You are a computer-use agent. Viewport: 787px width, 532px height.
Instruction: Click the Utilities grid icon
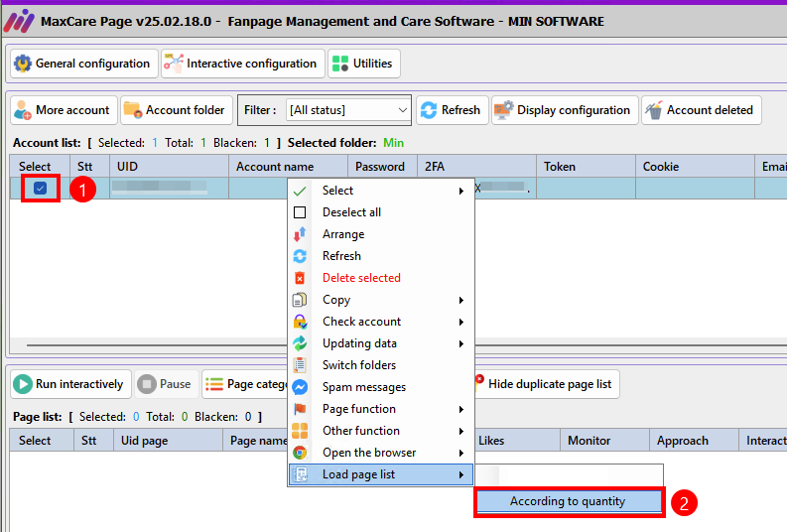click(340, 64)
